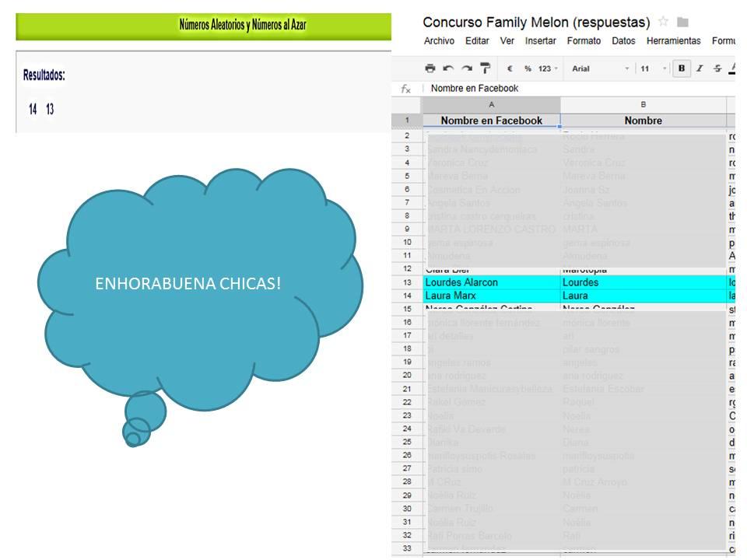Undo the last action
This screenshot has height=560, width=747.
click(x=448, y=68)
